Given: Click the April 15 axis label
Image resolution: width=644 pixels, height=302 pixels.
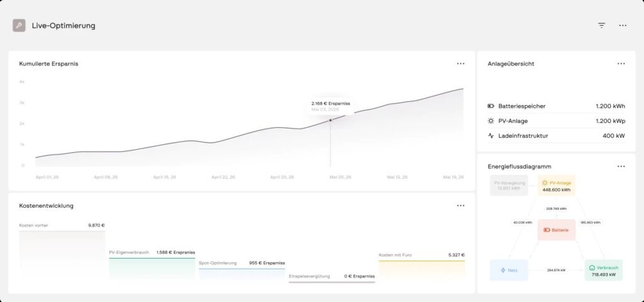Looking at the screenshot, I should 165,177.
